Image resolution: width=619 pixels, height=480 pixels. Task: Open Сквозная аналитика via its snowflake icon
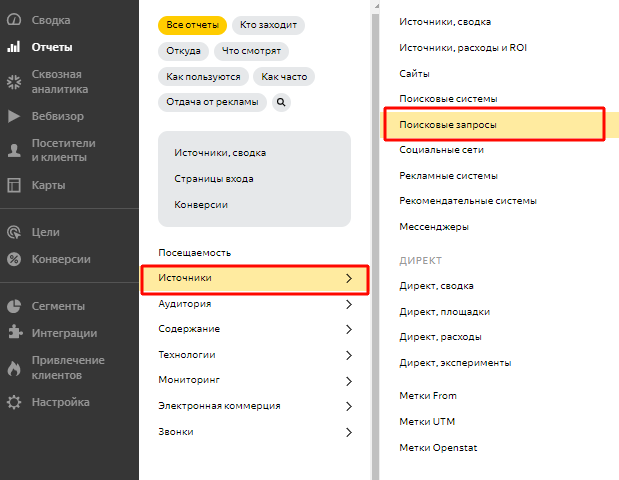click(14, 81)
